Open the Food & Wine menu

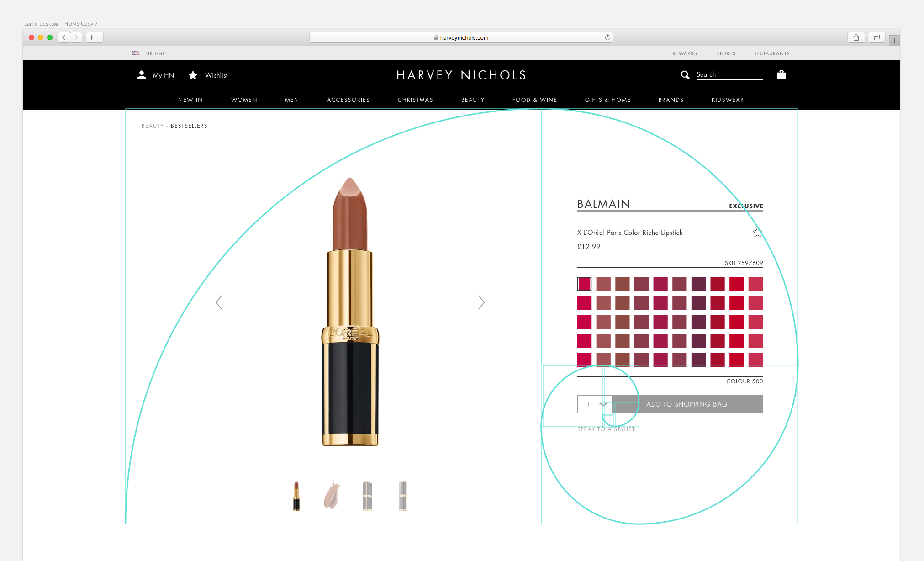[534, 100]
